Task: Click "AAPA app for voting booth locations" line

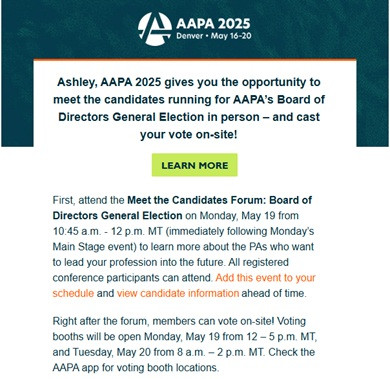Action: (x=135, y=368)
